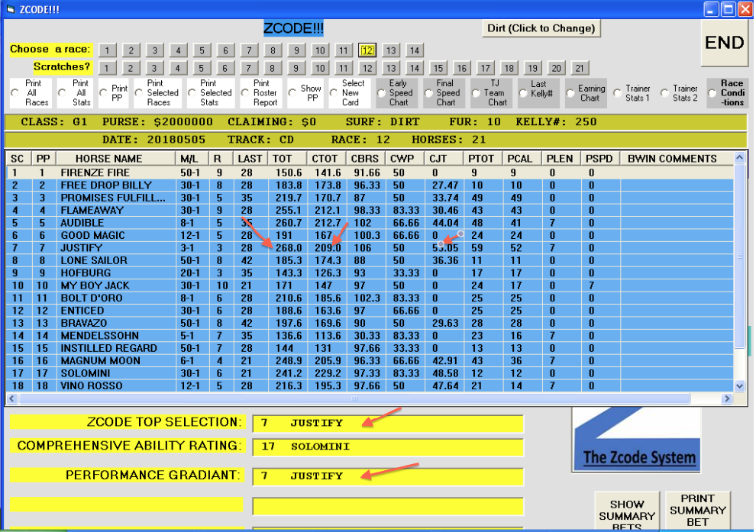Choose the TJ Team Chart option
756x532 pixels.
[476, 93]
